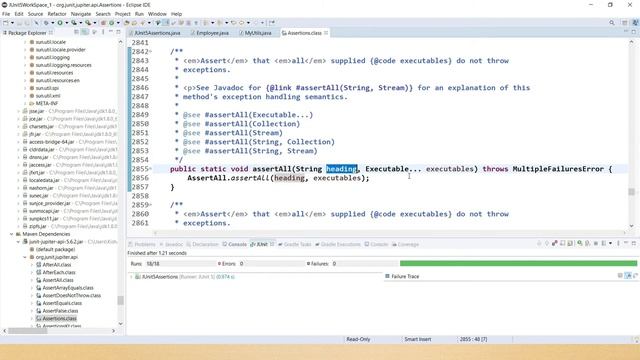Open the Source menu

[35, 14]
